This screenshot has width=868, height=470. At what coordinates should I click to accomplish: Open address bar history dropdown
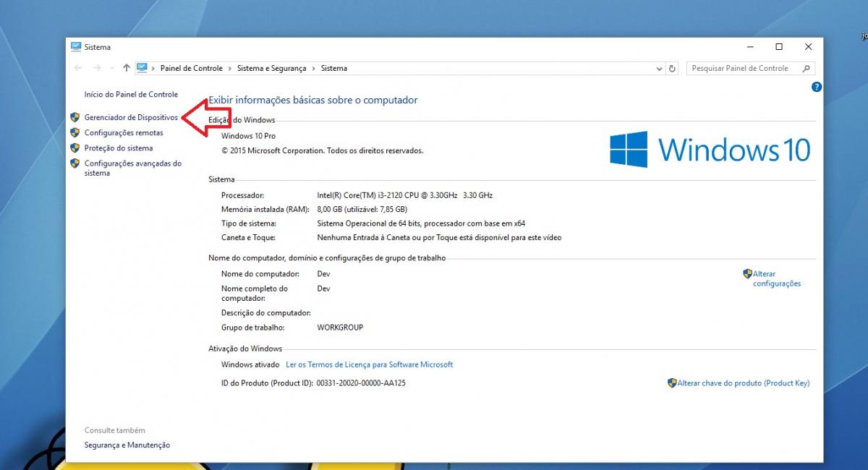point(659,69)
